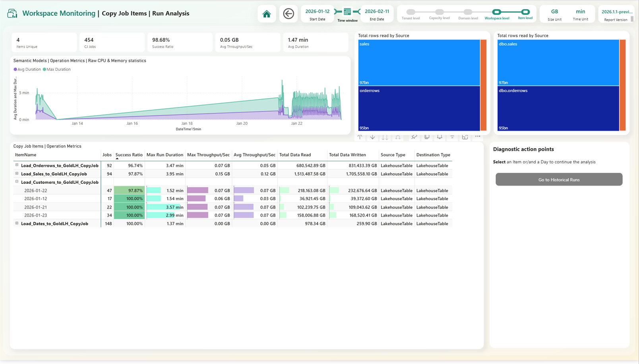Expand the Load_Dates_to_GoldLH_CopyJob row
The image size is (639, 364).
pos(16,223)
